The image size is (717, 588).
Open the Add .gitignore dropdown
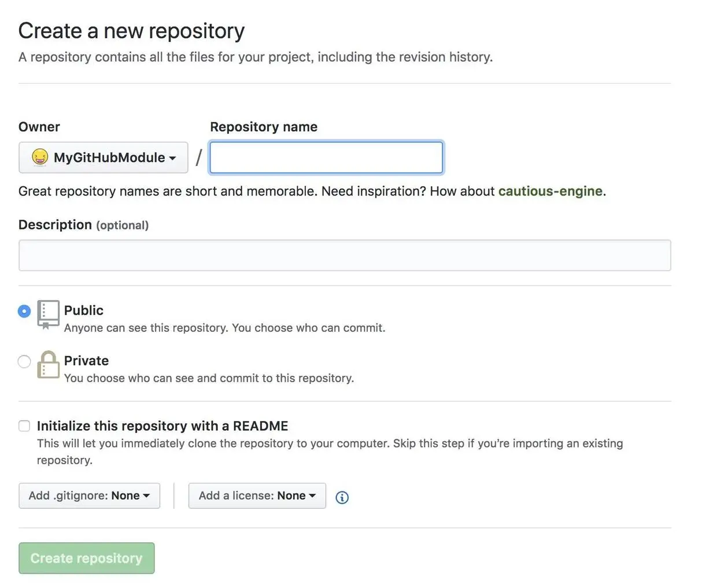[x=89, y=495]
